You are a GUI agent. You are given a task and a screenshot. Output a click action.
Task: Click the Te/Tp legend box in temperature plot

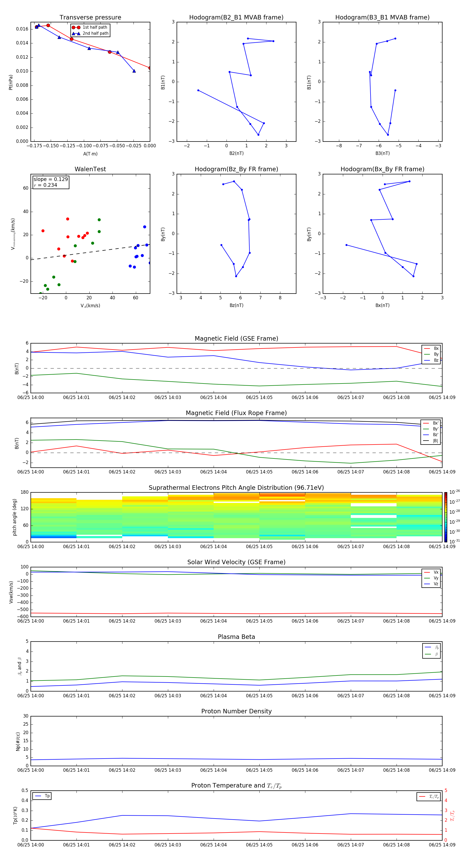(428, 796)
